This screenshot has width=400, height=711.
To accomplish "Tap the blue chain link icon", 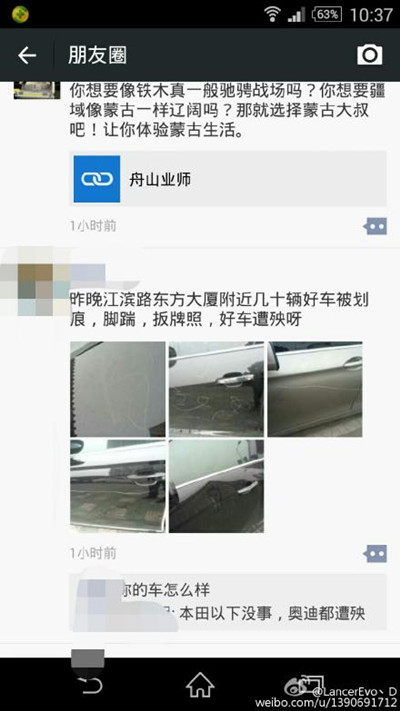I will pyautogui.click(x=97, y=179).
